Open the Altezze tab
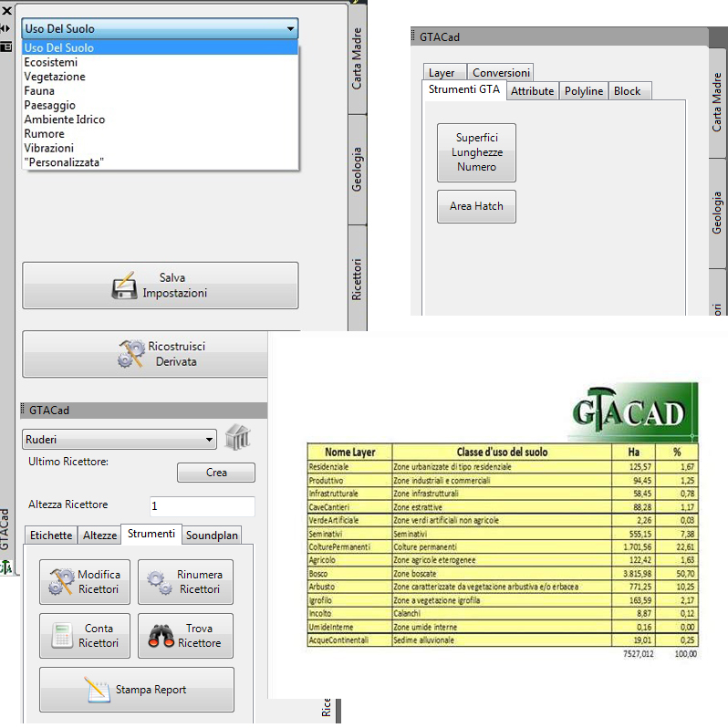 [99, 536]
